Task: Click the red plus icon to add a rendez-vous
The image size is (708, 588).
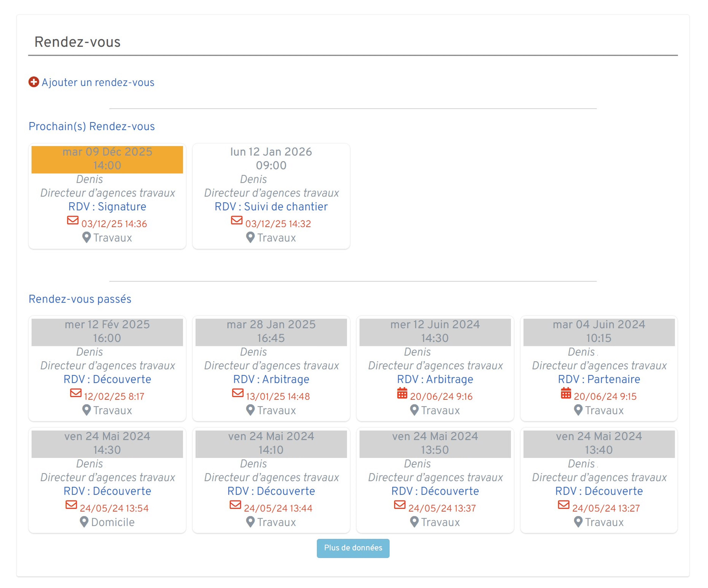Action: pos(34,82)
